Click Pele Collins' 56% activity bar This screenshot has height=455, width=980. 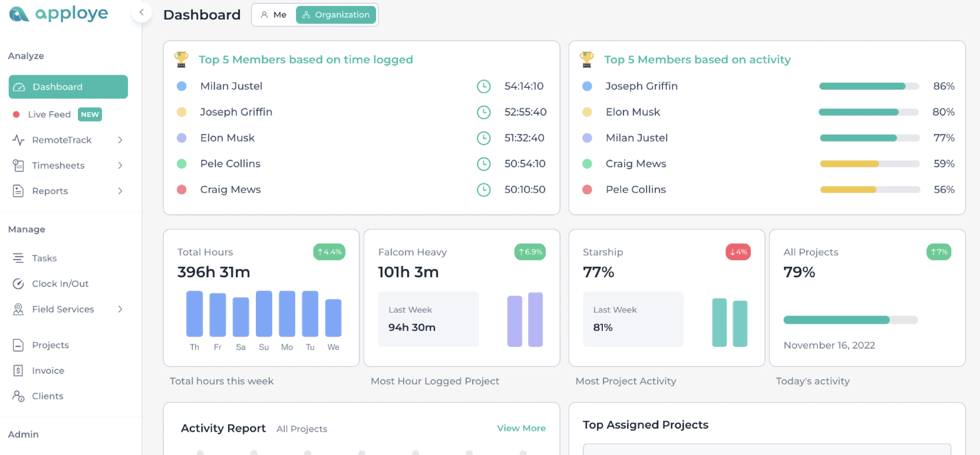(870, 190)
